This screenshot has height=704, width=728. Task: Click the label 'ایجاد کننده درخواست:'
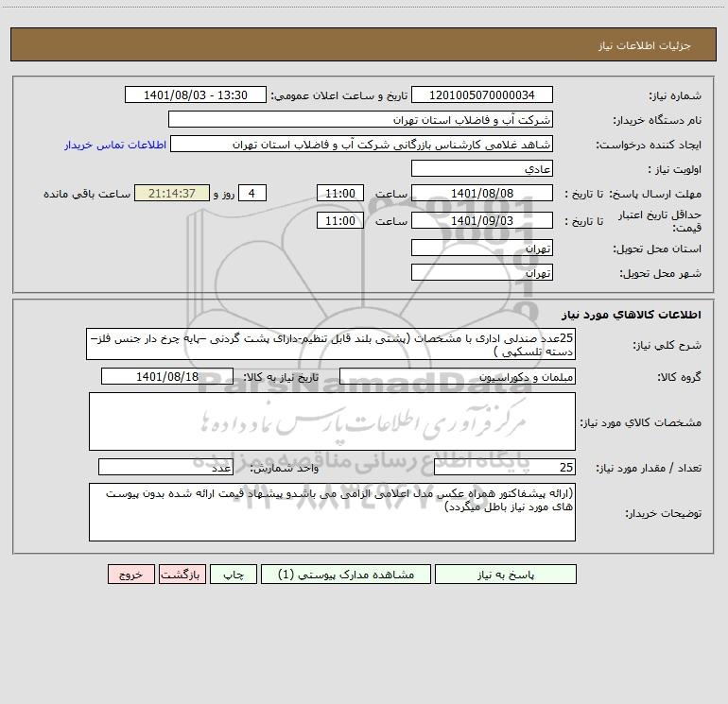point(649,145)
